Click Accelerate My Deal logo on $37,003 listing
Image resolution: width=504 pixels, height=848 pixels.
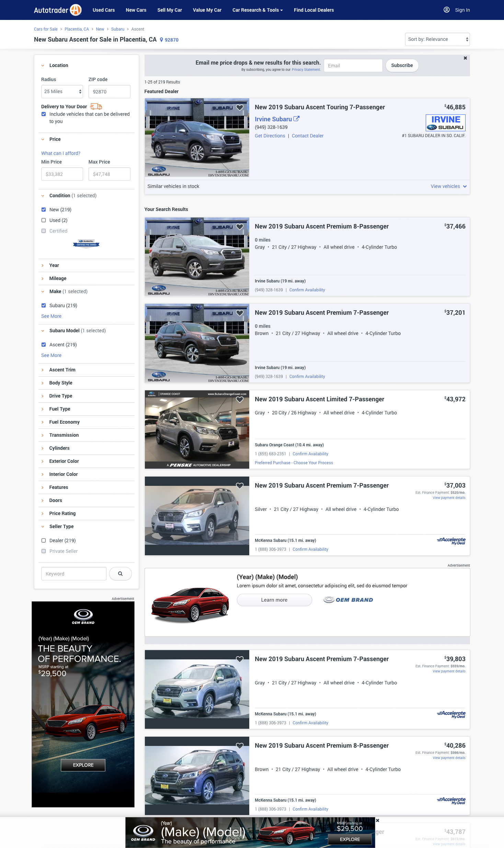(x=451, y=541)
